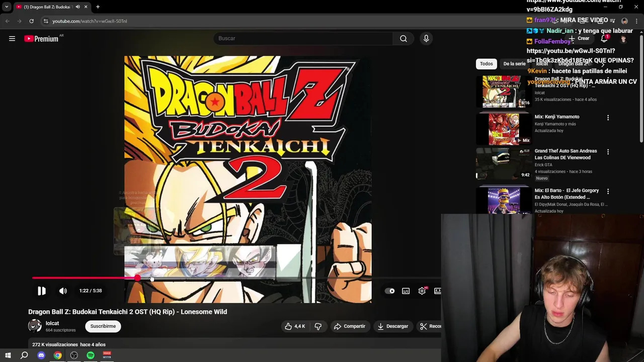Open Discord from the taskbar

[41, 355]
